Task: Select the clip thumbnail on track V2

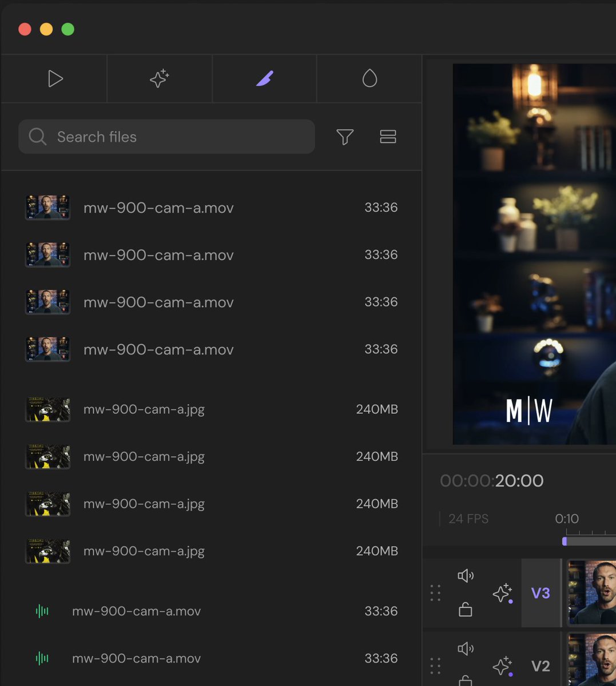Action: pos(591,660)
